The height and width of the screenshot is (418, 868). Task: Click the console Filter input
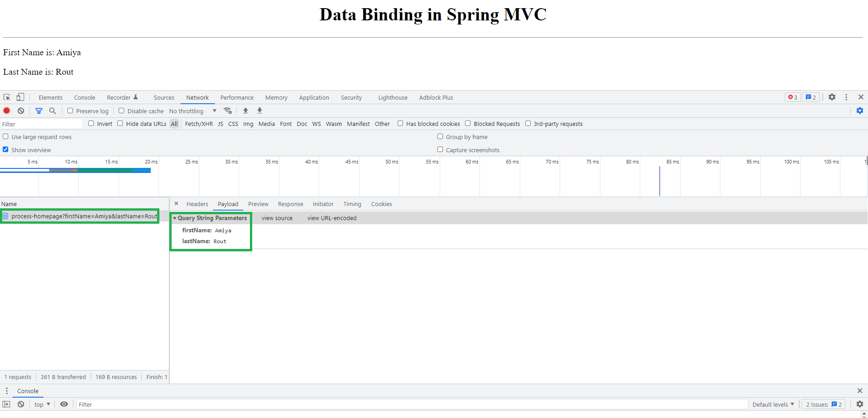click(x=412, y=404)
